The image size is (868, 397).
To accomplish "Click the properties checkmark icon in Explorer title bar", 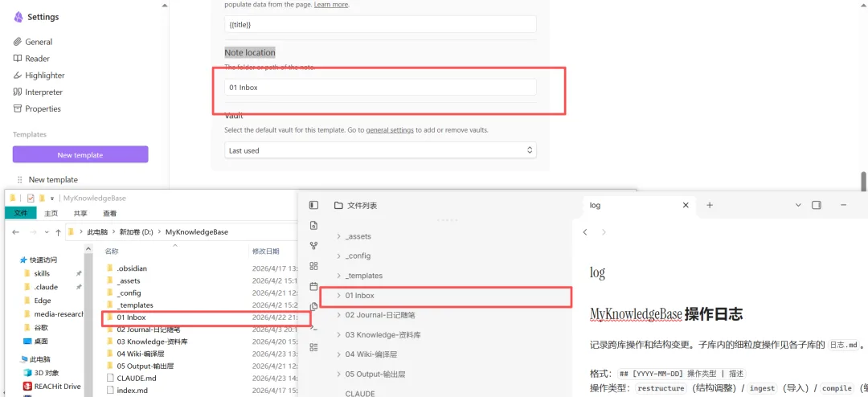I will click(x=31, y=198).
